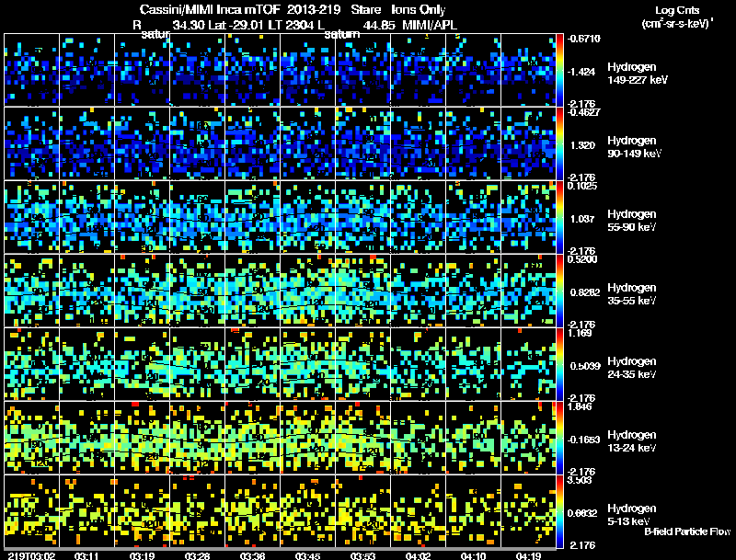Select the 5-13 keV panel at 03:11
The image size is (736, 560).
click(x=86, y=511)
